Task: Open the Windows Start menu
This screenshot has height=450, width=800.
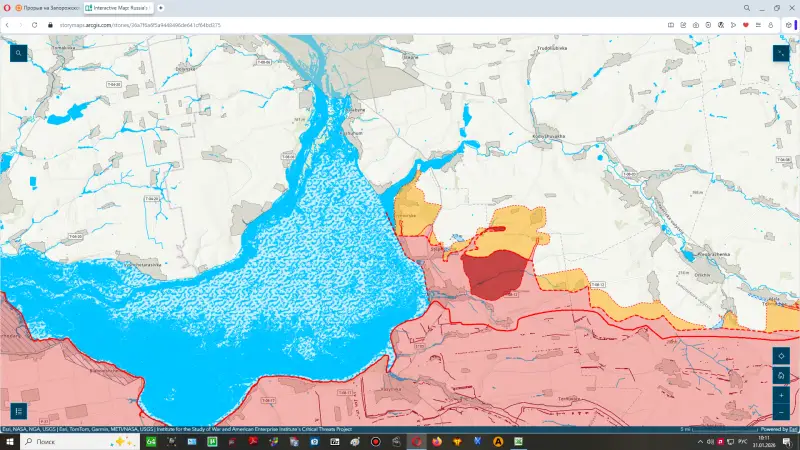Action: coord(8,441)
